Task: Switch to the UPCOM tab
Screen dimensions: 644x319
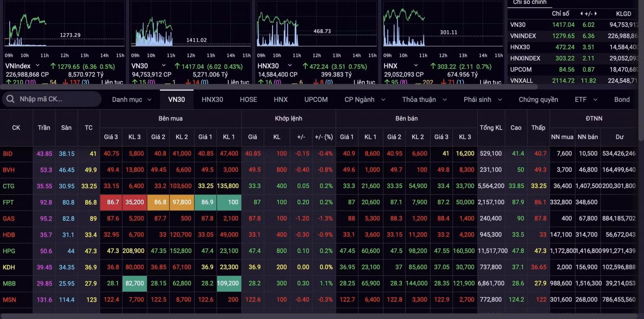Action: [316, 99]
